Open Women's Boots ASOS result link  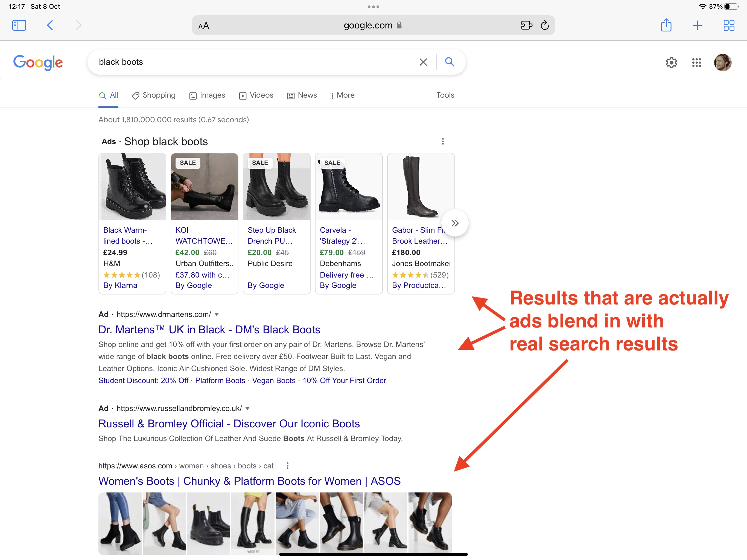(x=250, y=481)
